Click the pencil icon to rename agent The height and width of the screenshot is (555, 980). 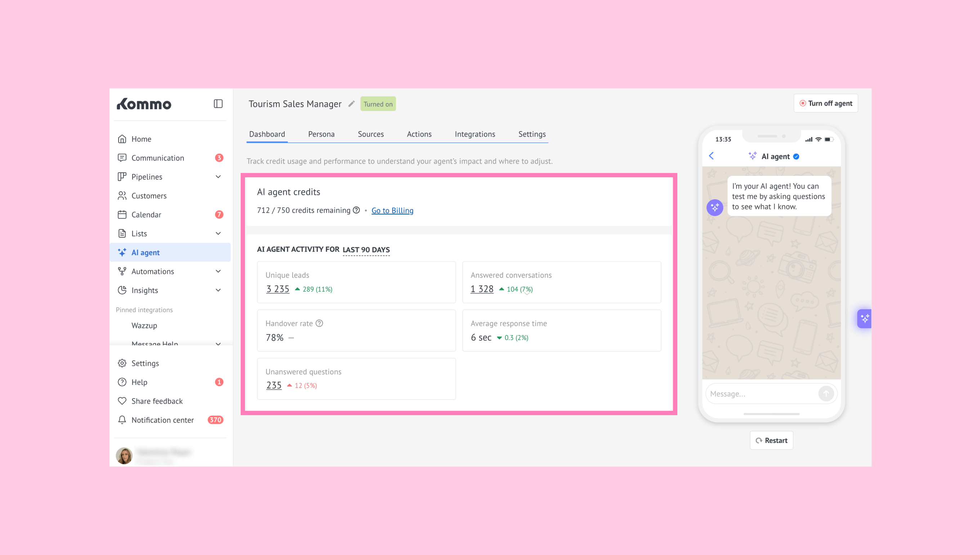click(x=351, y=104)
